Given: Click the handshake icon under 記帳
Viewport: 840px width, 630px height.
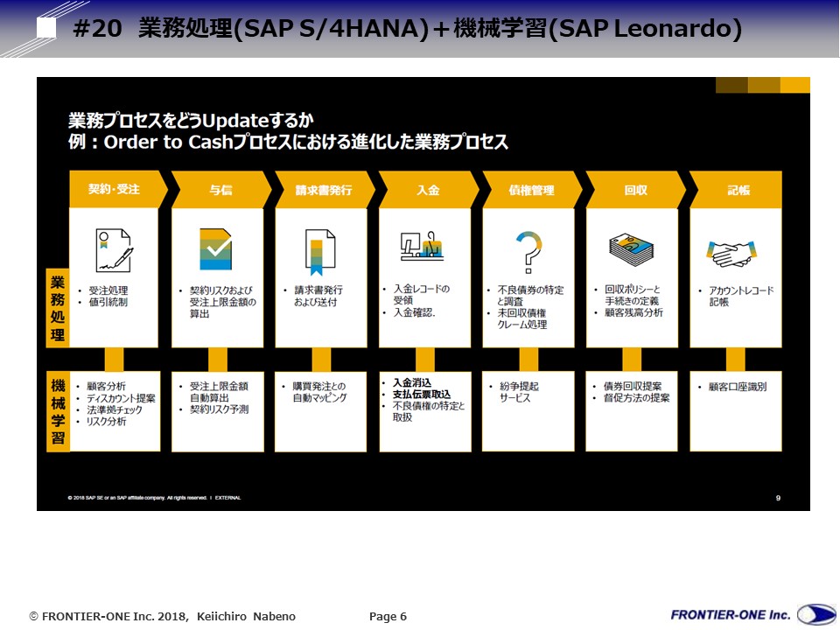Looking at the screenshot, I should [731, 254].
